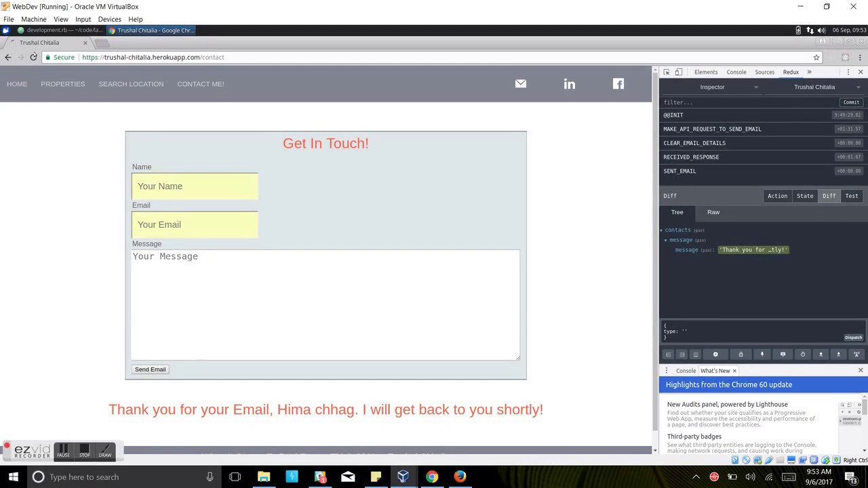Open Firefox from the Windows taskbar
This screenshot has height=488, width=868.
coord(460,476)
